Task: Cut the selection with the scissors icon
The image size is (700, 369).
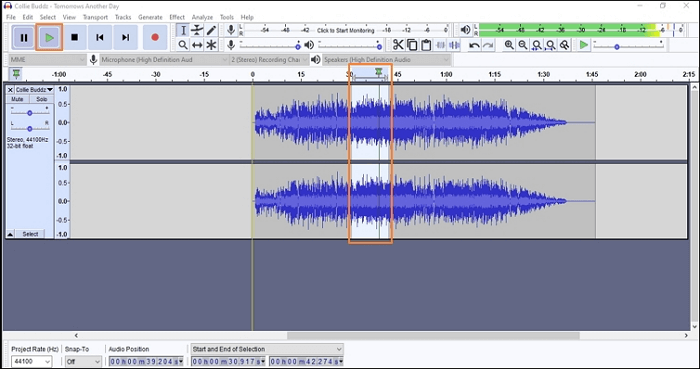Action: pos(398,45)
